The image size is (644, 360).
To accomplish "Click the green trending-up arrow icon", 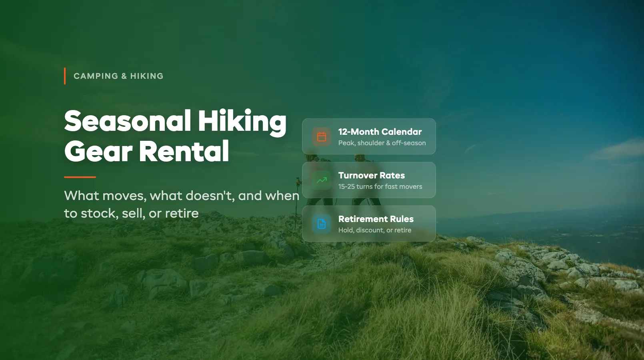I will click(322, 180).
